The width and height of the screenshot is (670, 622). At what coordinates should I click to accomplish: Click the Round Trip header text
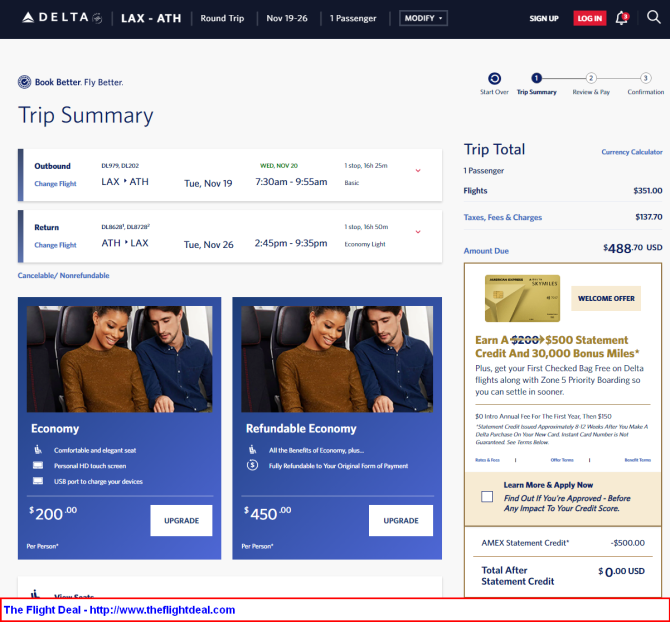222,18
